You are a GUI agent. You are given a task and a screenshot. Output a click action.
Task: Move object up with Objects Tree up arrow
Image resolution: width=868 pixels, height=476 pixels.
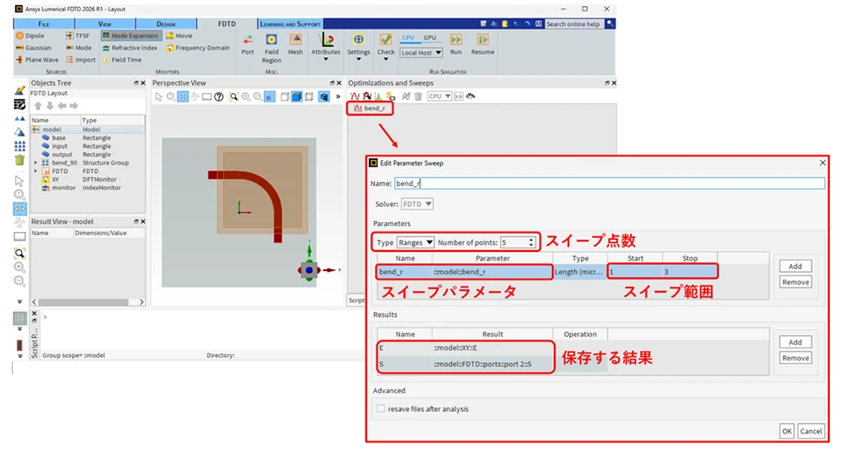37,106
